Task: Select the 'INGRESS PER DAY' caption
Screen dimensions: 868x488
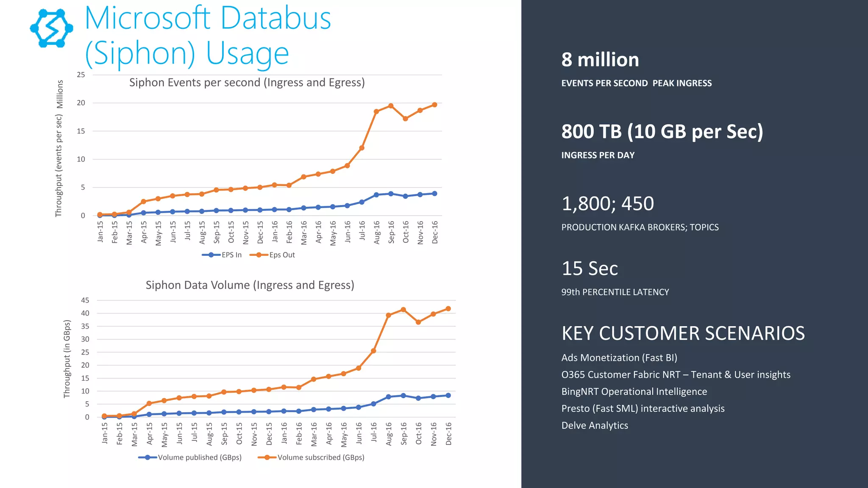Action: [x=598, y=155]
